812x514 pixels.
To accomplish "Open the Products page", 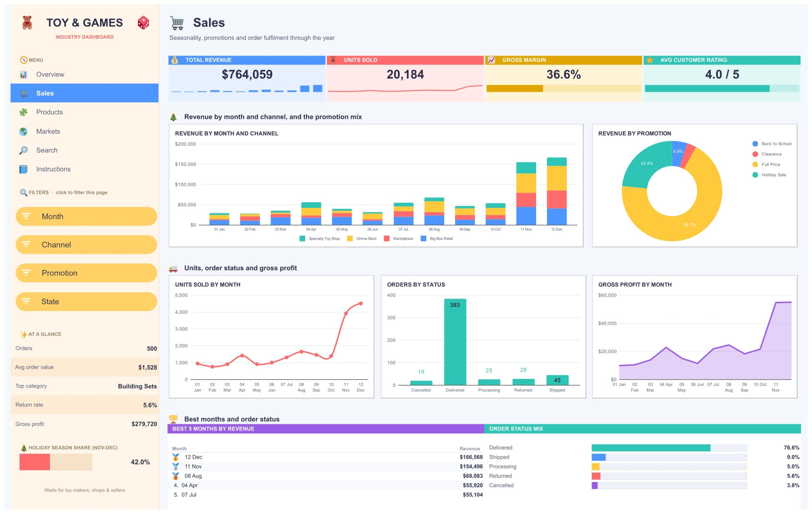I will point(85,112).
